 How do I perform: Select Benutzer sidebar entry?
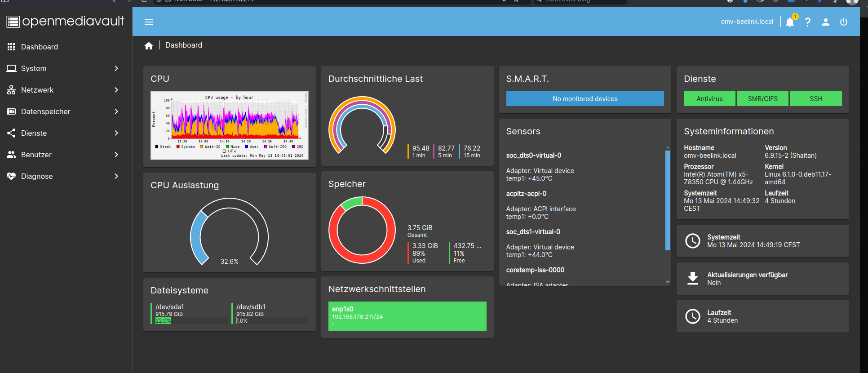(66, 155)
